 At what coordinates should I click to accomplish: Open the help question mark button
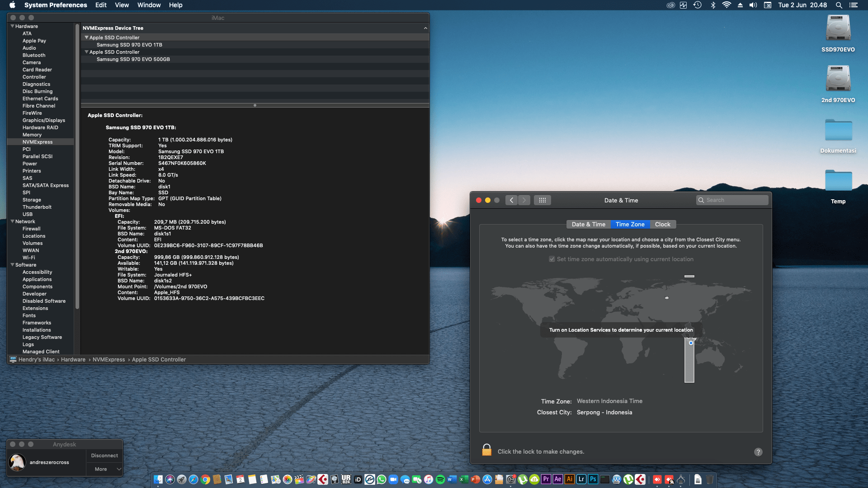tap(758, 452)
